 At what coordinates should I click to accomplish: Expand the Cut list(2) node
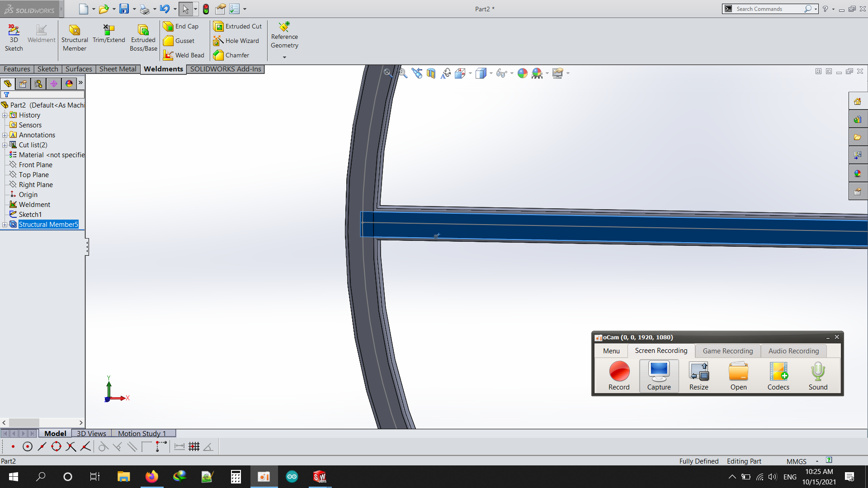[x=5, y=145]
